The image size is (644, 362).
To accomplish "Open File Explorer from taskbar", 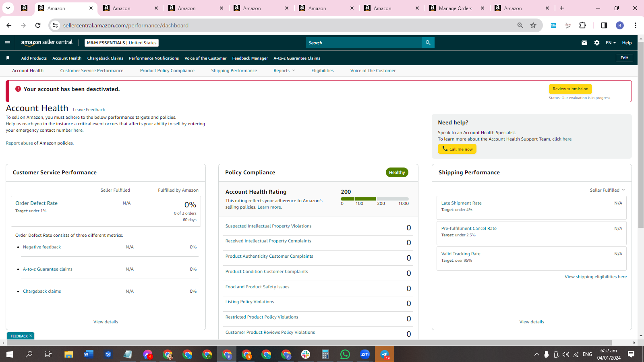I will (69, 354).
